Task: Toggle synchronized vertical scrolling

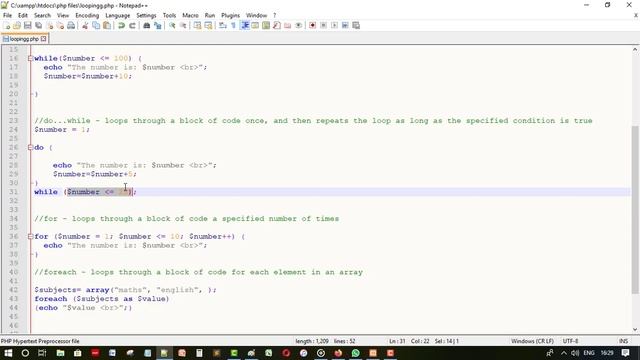Action: 197,25
